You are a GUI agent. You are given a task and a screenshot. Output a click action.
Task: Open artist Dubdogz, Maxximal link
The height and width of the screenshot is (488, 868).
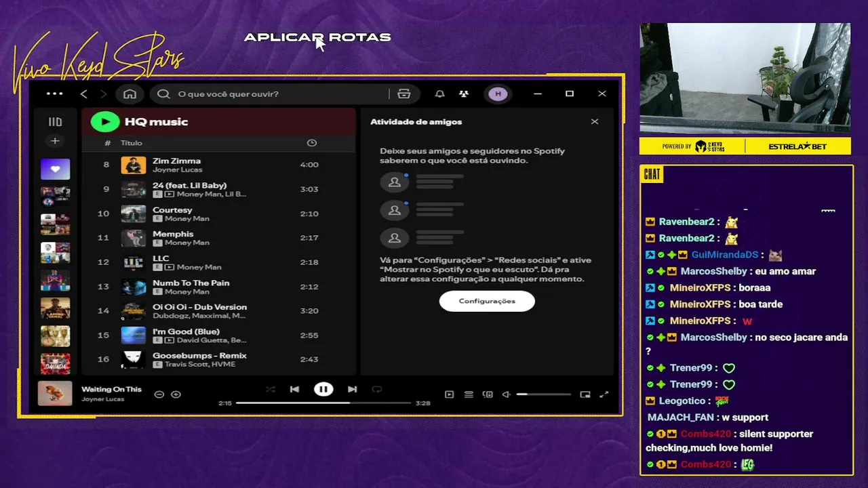point(199,316)
